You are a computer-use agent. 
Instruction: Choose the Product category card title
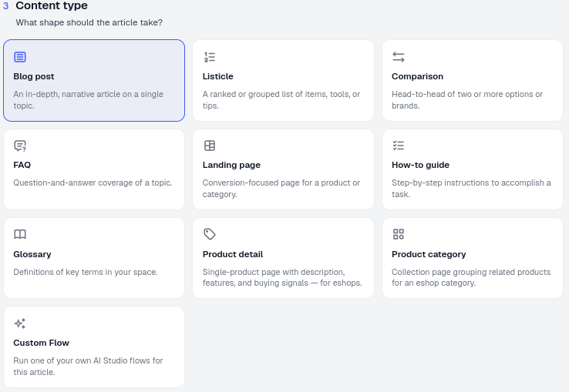(429, 254)
